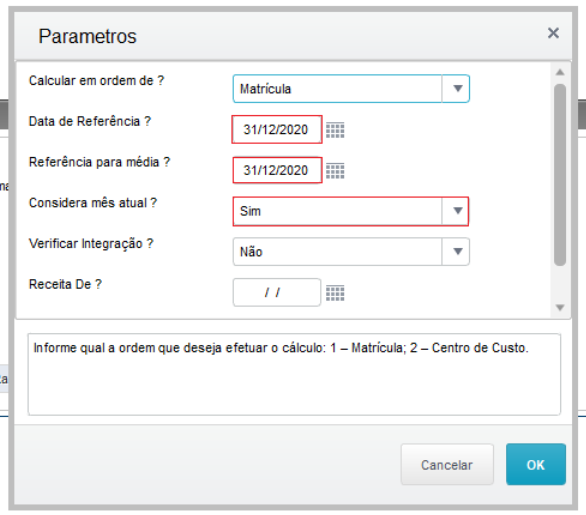Open calendar picker for Referência para média

pyautogui.click(x=335, y=171)
